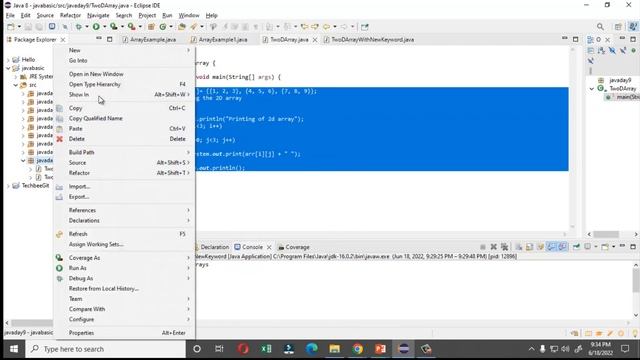Click Last Edit Location toolbar icon
640x360 pixels.
304,27
